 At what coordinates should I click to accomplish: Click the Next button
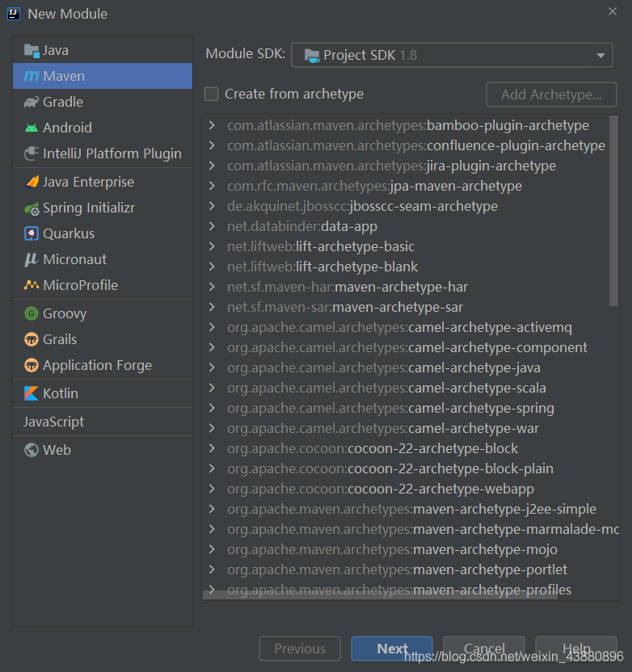(392, 649)
